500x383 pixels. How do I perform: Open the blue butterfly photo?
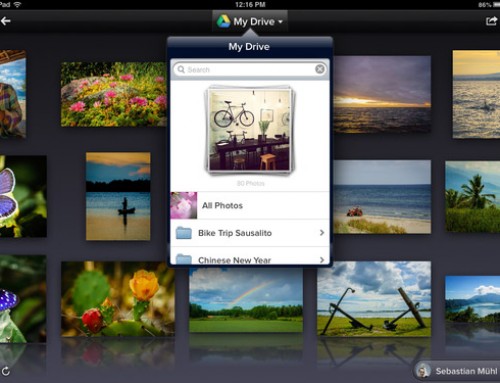pos(23,196)
